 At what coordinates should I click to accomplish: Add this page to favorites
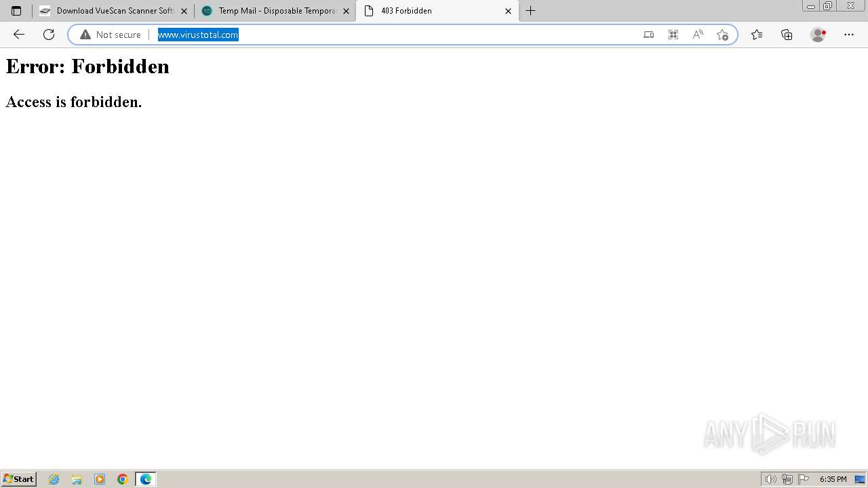tap(722, 35)
